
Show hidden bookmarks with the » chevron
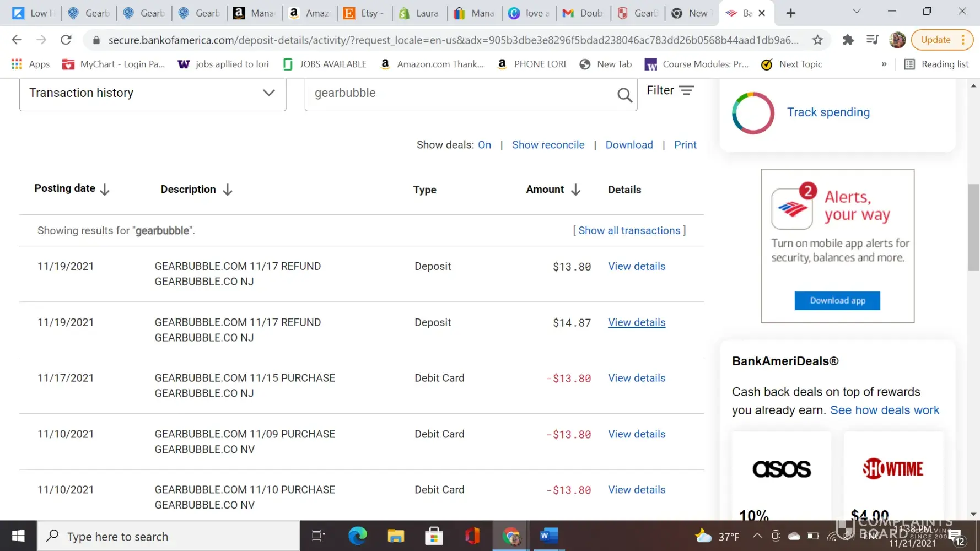(884, 64)
